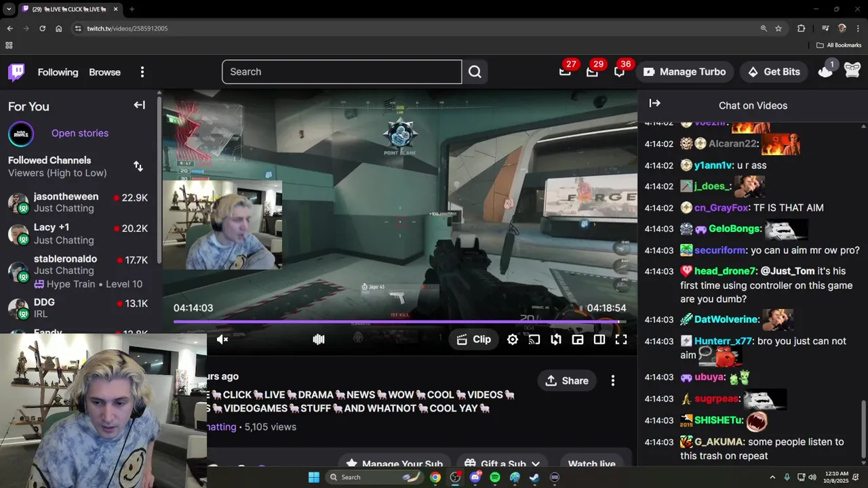The image size is (868, 488).
Task: Click the browser back arrow
Action: click(9, 28)
